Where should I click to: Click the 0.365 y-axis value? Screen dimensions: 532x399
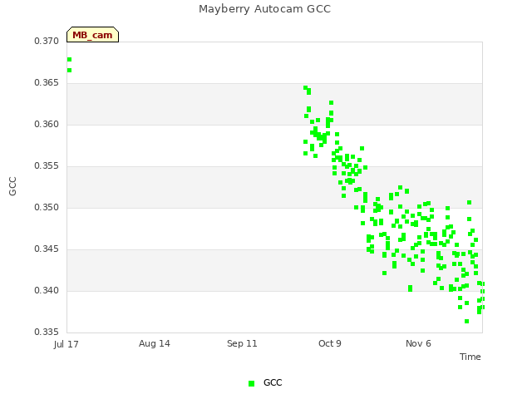click(x=47, y=83)
